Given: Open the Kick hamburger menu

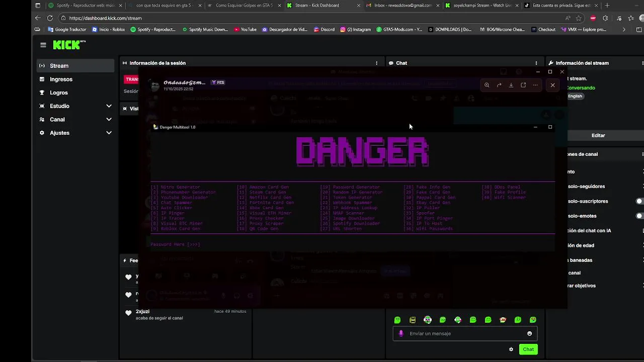Looking at the screenshot, I should pos(43,45).
